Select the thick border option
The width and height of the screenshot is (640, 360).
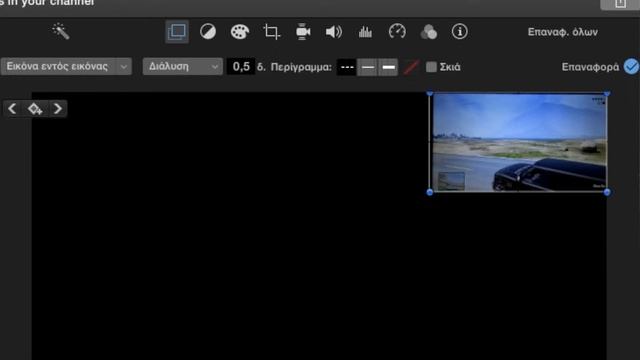coord(388,67)
